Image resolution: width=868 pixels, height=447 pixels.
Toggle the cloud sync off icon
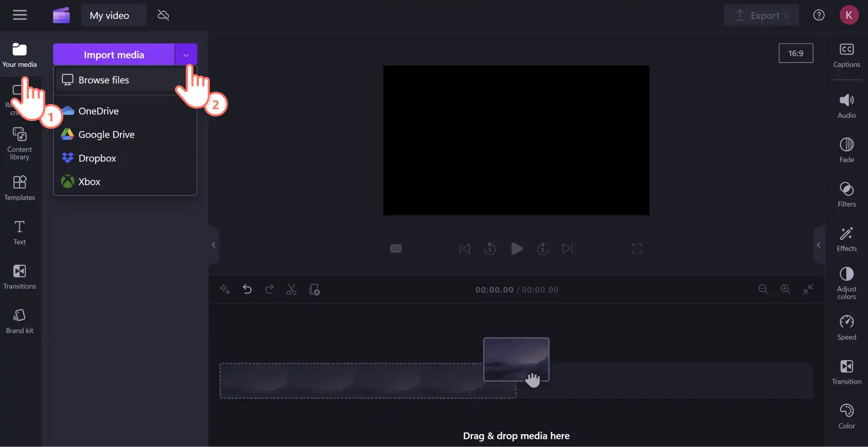tap(164, 15)
